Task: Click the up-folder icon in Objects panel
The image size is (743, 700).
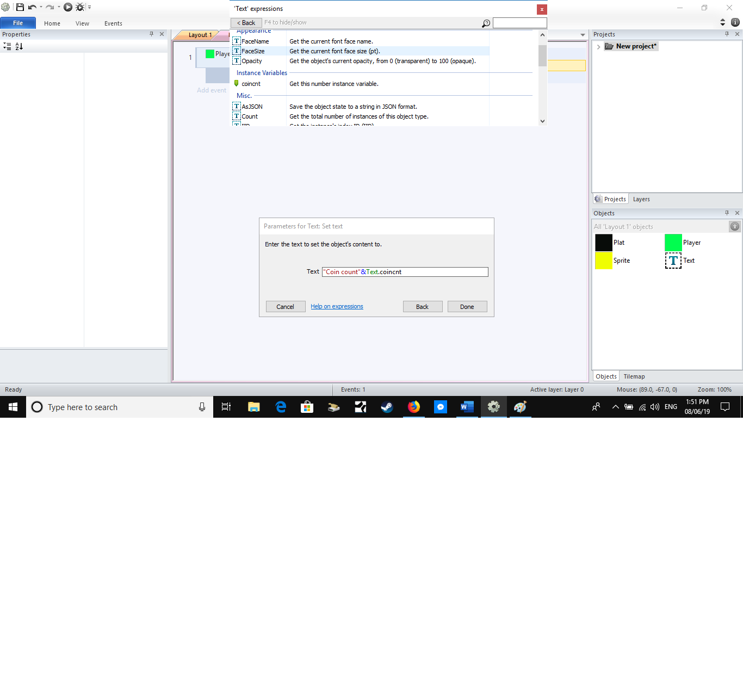Action: tap(734, 227)
